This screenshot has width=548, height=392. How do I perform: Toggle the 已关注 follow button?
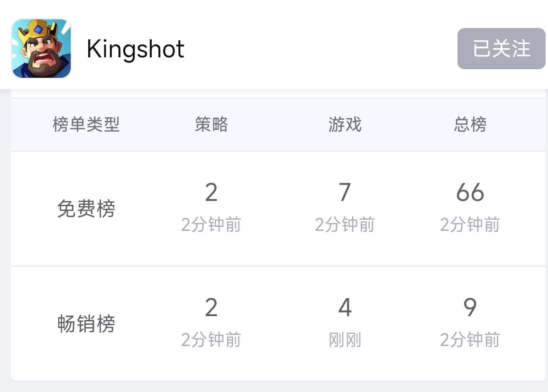[501, 48]
